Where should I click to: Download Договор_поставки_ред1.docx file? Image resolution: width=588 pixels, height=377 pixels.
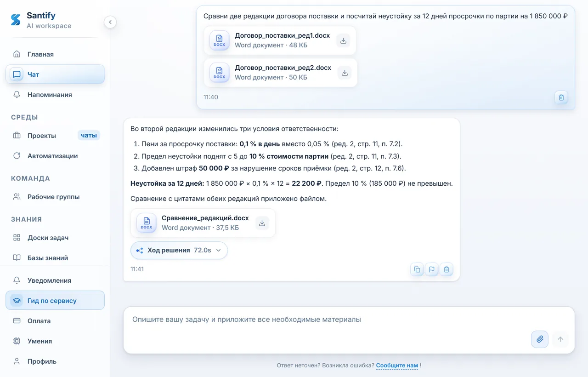pyautogui.click(x=343, y=40)
